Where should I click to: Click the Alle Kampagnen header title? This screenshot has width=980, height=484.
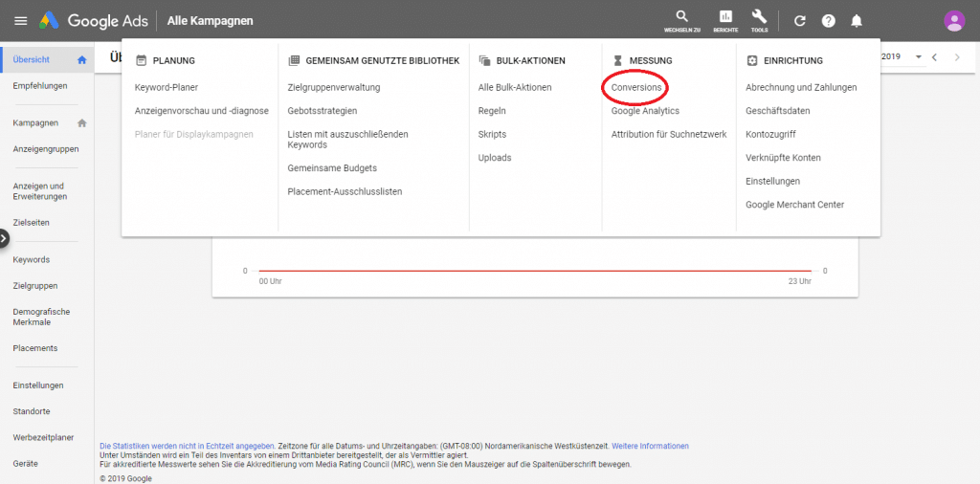(210, 21)
